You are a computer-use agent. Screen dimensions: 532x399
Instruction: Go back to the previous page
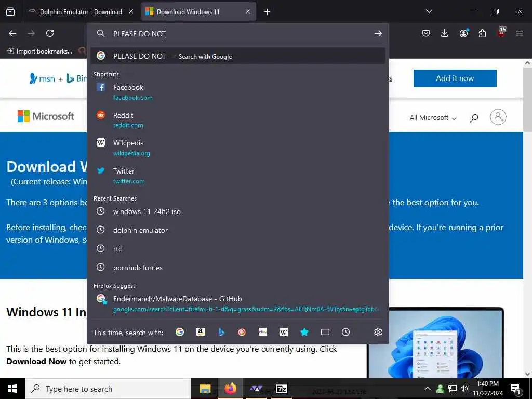click(12, 33)
